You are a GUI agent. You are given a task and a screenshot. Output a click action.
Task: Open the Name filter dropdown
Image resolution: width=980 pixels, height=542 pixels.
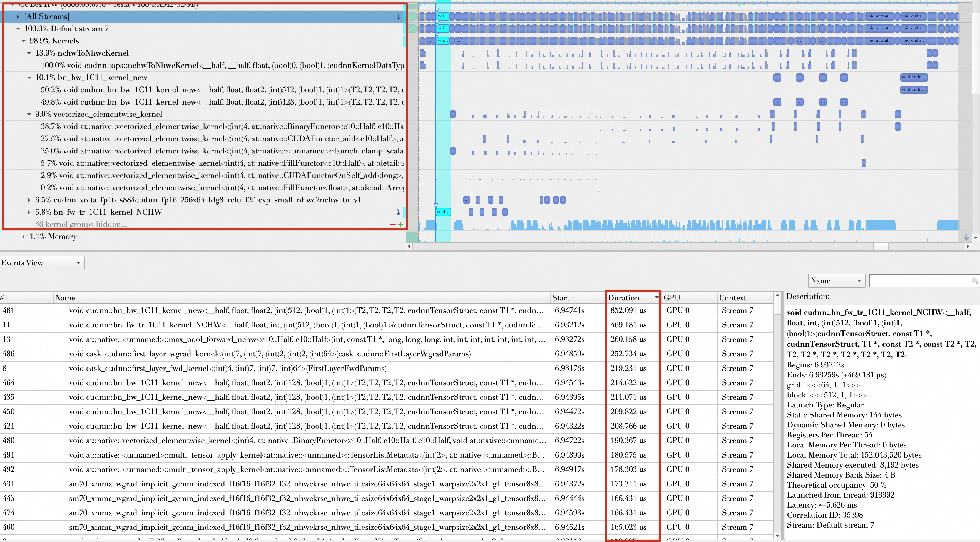tap(836, 281)
